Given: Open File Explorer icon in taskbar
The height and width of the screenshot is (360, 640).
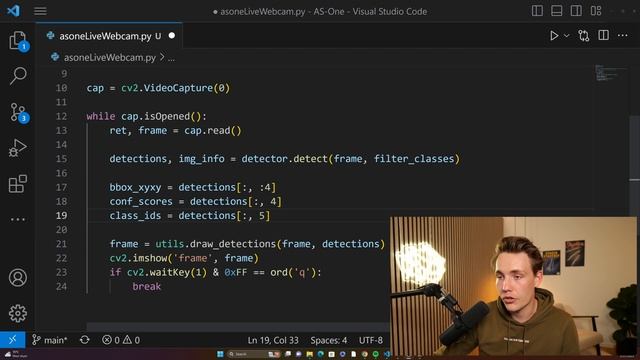Looking at the screenshot, I should pyautogui.click(x=309, y=354).
